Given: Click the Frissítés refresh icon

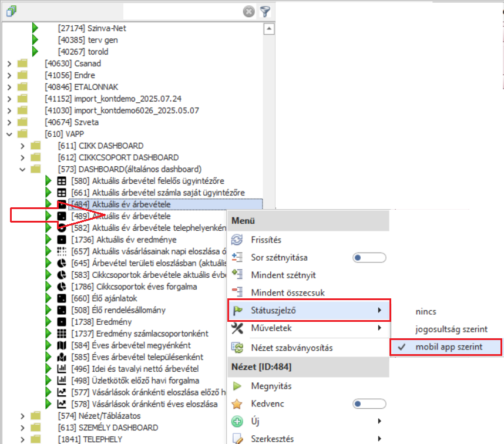Looking at the screenshot, I should point(237,240).
